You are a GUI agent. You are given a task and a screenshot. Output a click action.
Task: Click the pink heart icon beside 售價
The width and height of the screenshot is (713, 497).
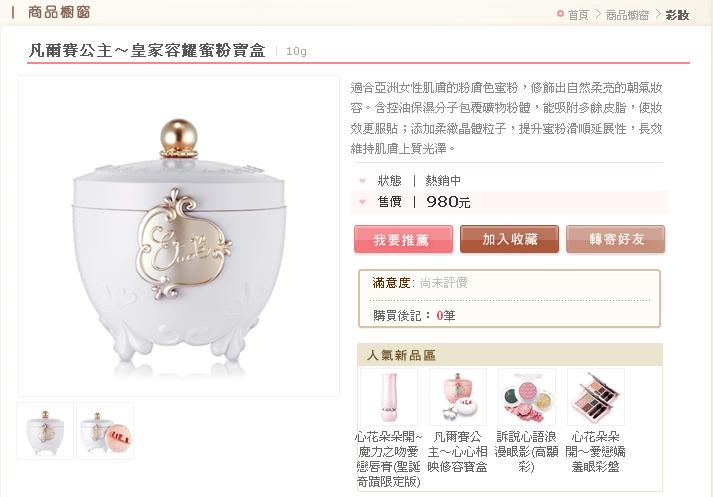pyautogui.click(x=362, y=201)
